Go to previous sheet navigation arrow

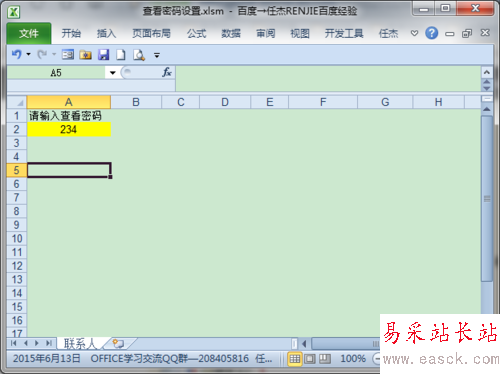pos(26,343)
